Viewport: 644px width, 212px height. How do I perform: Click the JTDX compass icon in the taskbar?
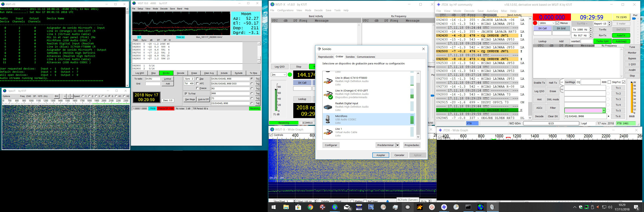[444, 207]
